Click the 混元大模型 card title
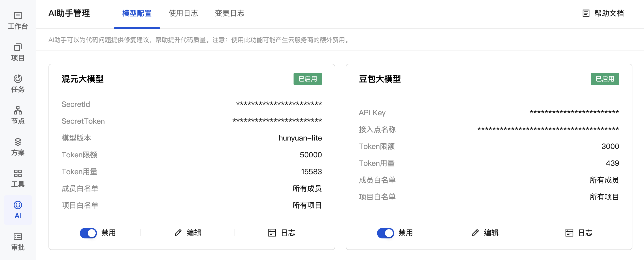644x260 pixels. tap(83, 79)
